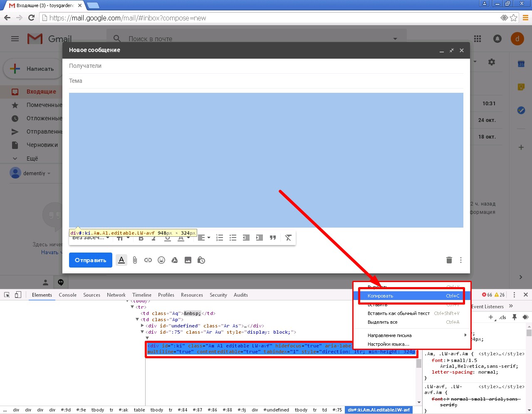Switch to the Sources tab in DevTools
Image resolution: width=532 pixels, height=414 pixels.
[92, 295]
